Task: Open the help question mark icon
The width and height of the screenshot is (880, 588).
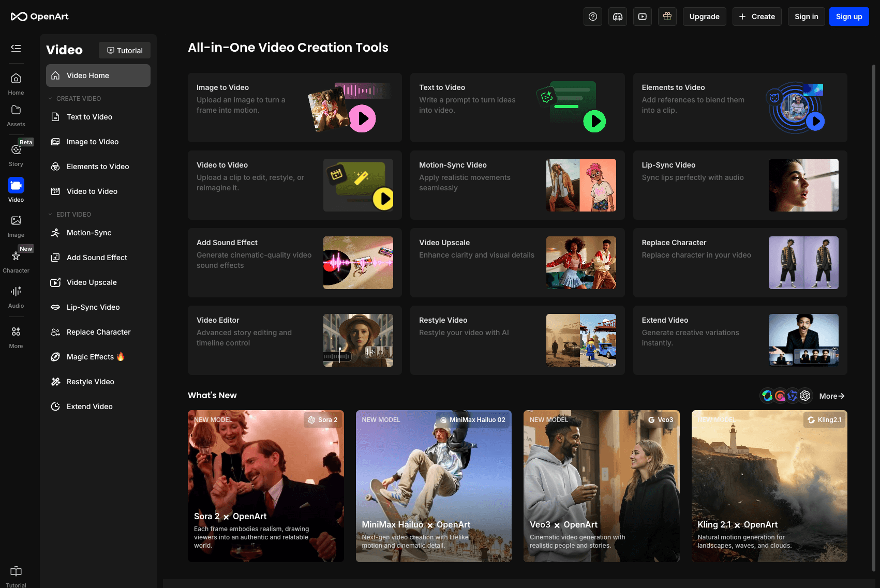Action: (593, 17)
